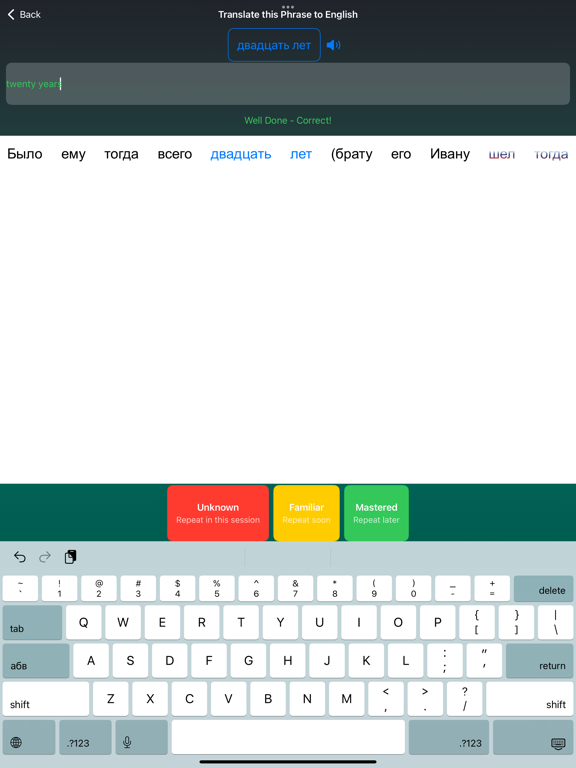Tap the comma and less-than key
The image size is (576, 768).
point(386,699)
